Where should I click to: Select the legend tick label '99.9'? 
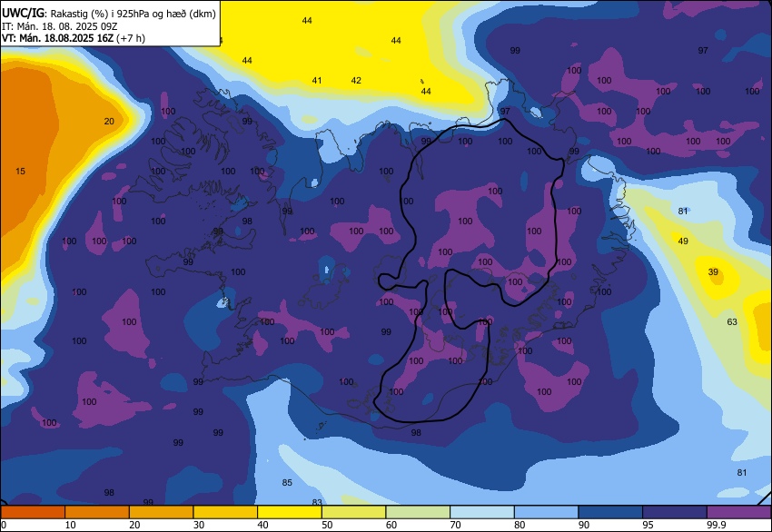pyautogui.click(x=717, y=525)
